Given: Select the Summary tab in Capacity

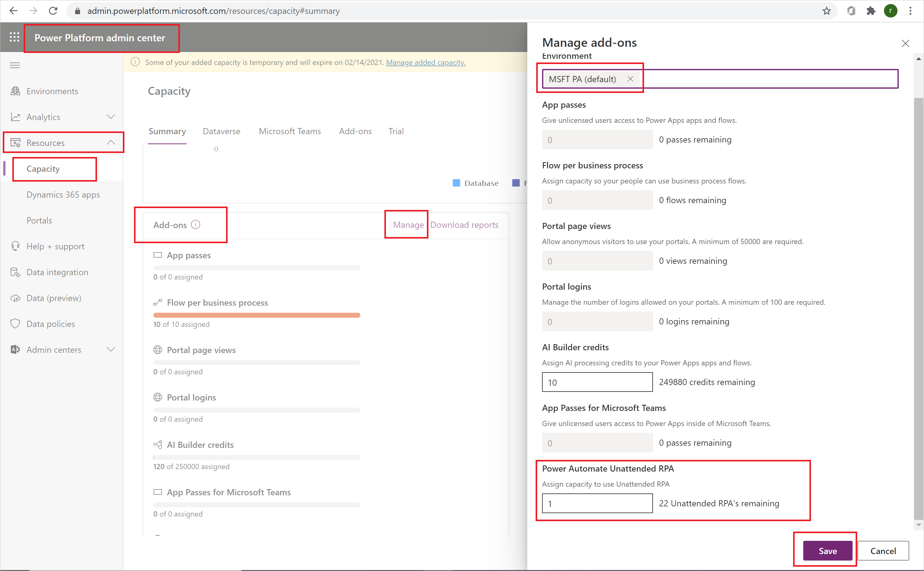Looking at the screenshot, I should 166,131.
